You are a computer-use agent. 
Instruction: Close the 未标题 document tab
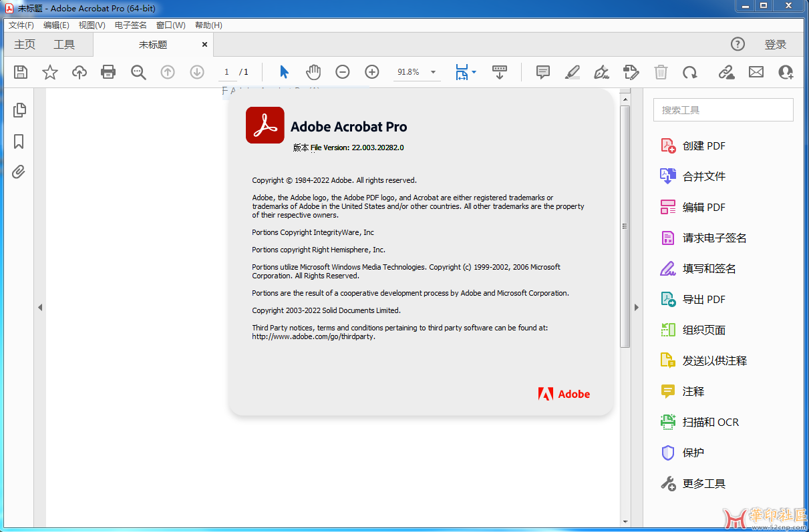[x=204, y=45]
